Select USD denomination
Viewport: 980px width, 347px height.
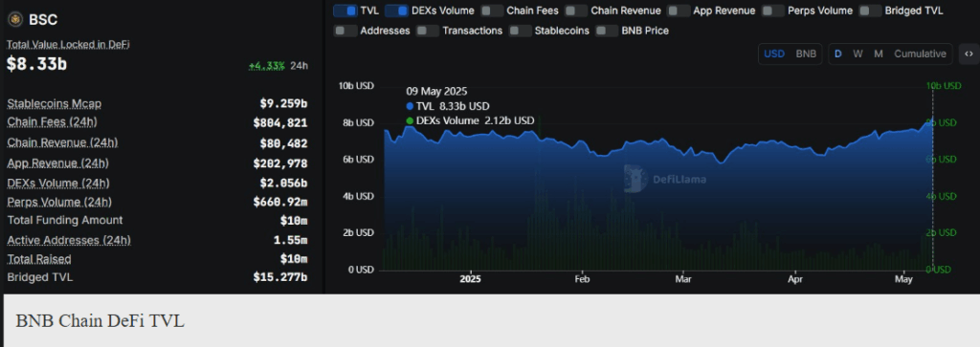pyautogui.click(x=774, y=54)
